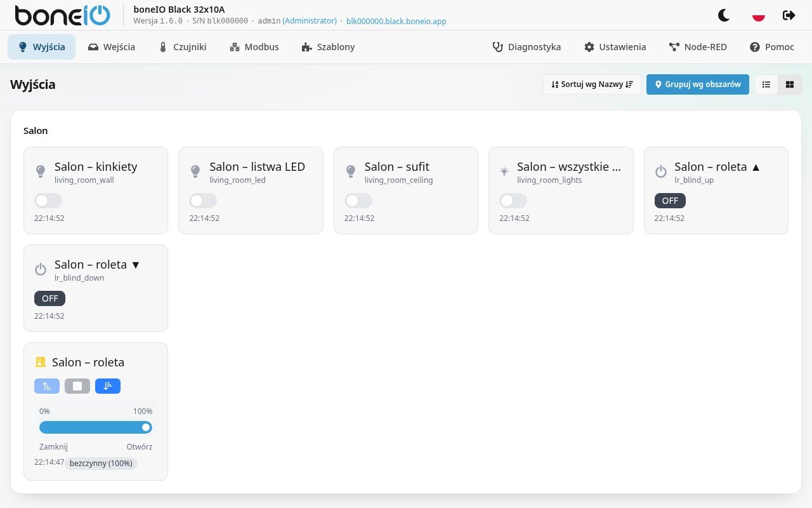Open the Modbus tab
Viewport: 812px width, 508px height.
pyautogui.click(x=254, y=47)
